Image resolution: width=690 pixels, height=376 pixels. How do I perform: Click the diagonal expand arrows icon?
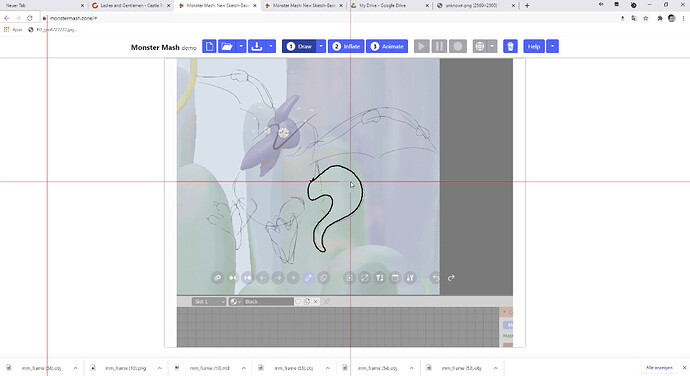click(x=364, y=278)
